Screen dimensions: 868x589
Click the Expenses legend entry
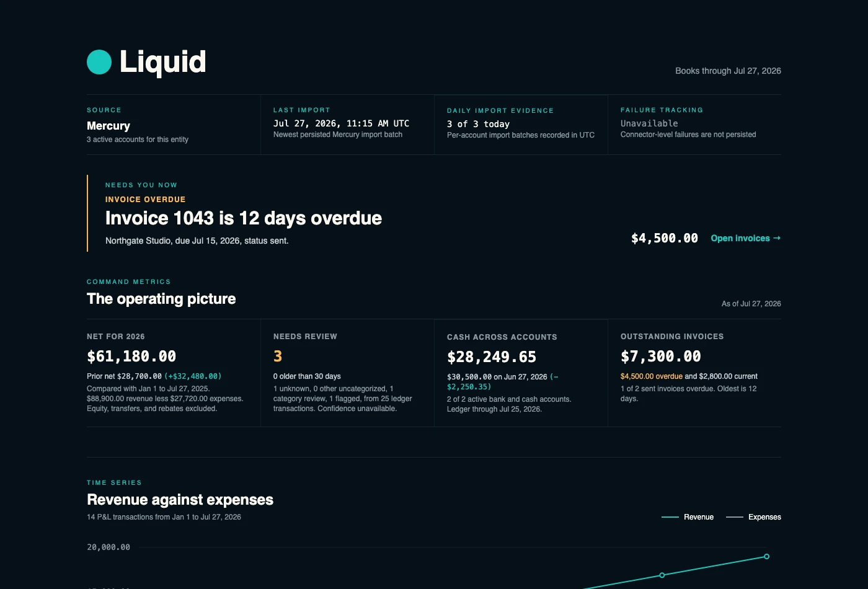753,517
